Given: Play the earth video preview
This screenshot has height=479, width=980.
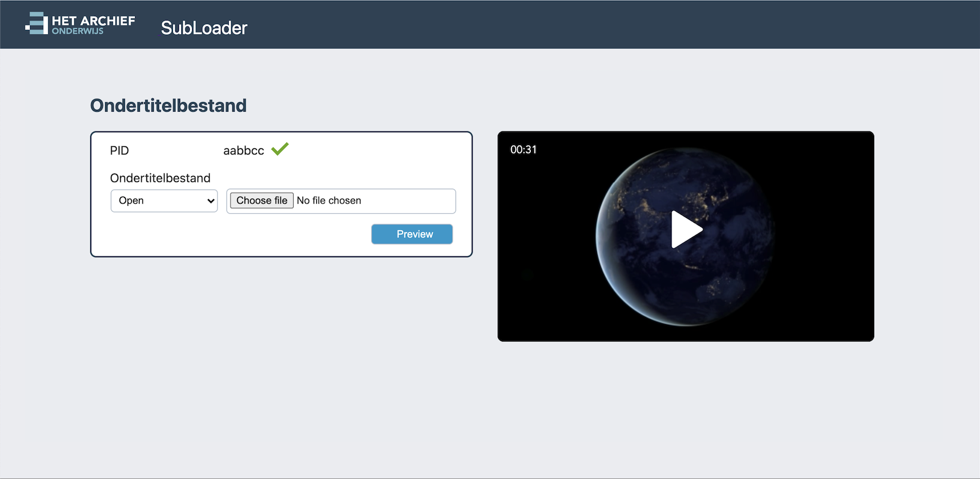Looking at the screenshot, I should click(x=686, y=229).
